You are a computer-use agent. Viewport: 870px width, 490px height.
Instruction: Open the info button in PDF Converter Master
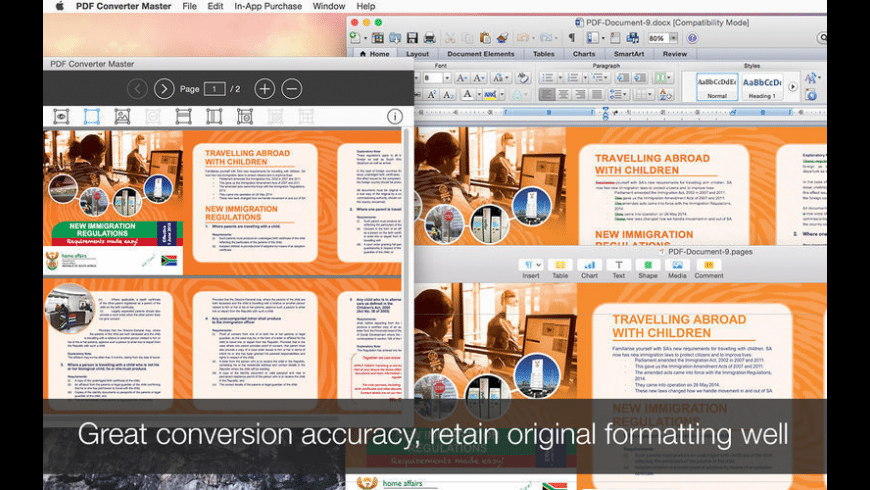point(394,116)
